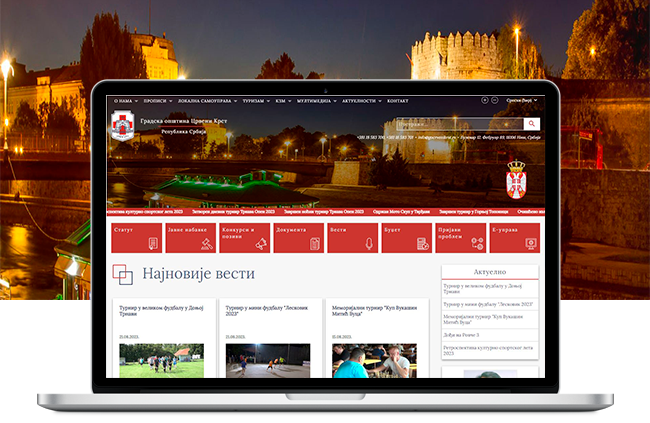Open the Вести tile

click(352, 237)
